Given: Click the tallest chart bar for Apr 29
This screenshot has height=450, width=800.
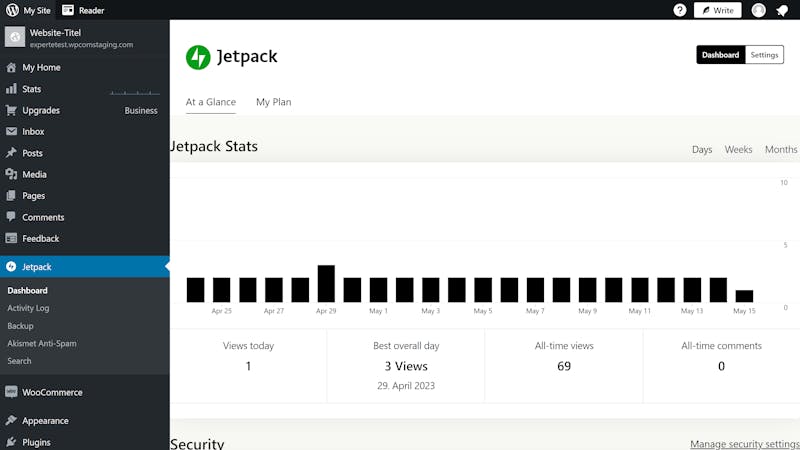Looking at the screenshot, I should 326,284.
